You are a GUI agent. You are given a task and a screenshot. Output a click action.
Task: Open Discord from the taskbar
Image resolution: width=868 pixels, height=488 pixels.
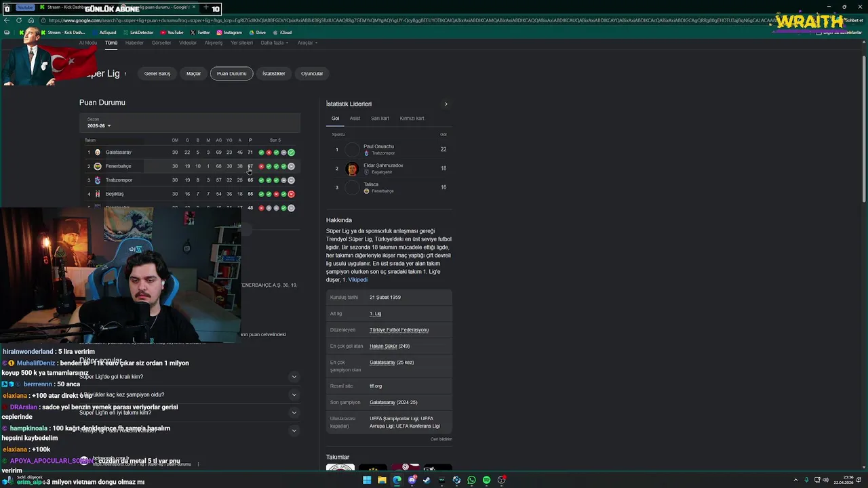(412, 480)
